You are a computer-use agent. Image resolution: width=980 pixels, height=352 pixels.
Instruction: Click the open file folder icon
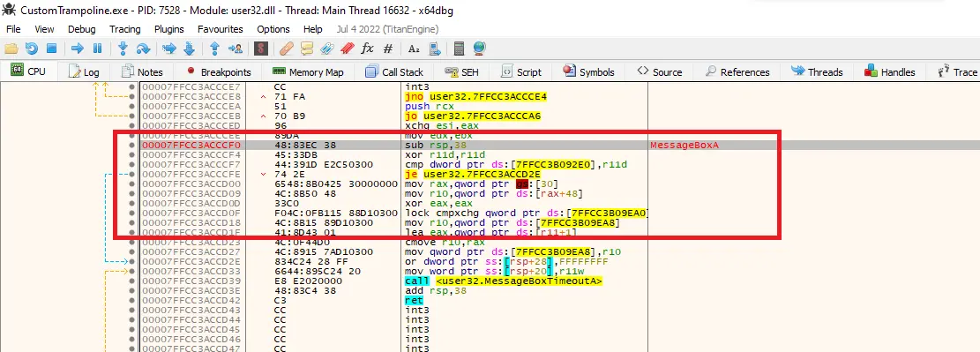pos(11,49)
